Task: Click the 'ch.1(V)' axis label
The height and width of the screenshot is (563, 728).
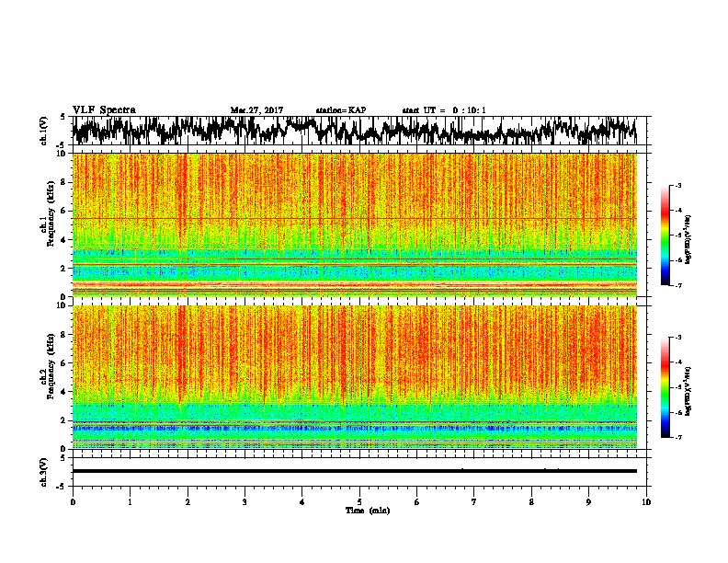Action: point(44,131)
